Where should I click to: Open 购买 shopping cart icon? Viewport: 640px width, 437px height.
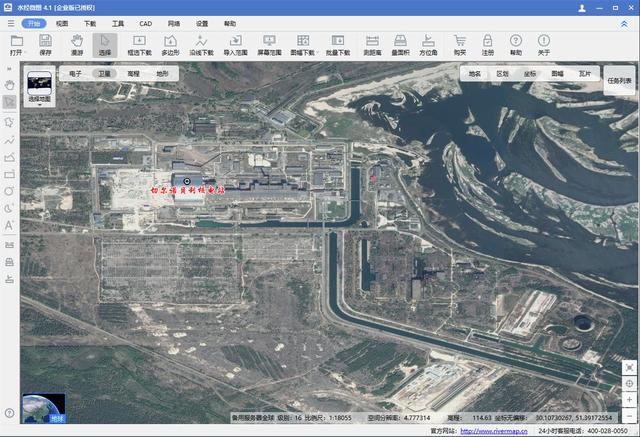460,45
